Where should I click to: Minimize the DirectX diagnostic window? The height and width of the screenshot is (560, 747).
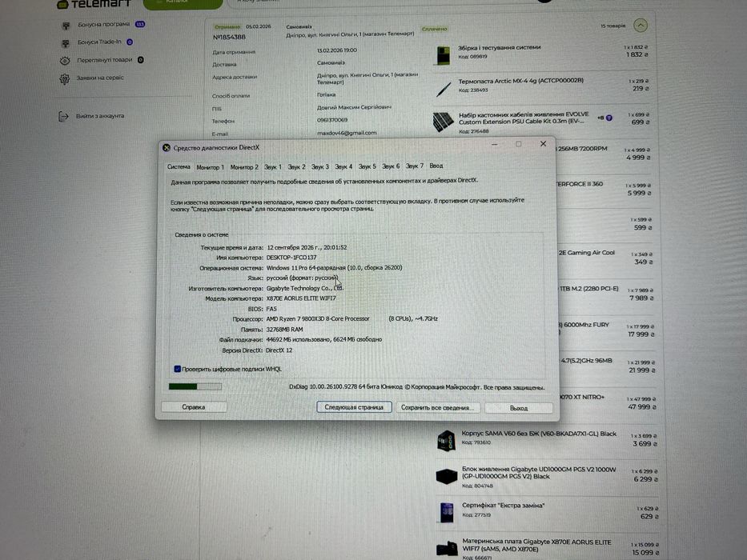click(495, 144)
